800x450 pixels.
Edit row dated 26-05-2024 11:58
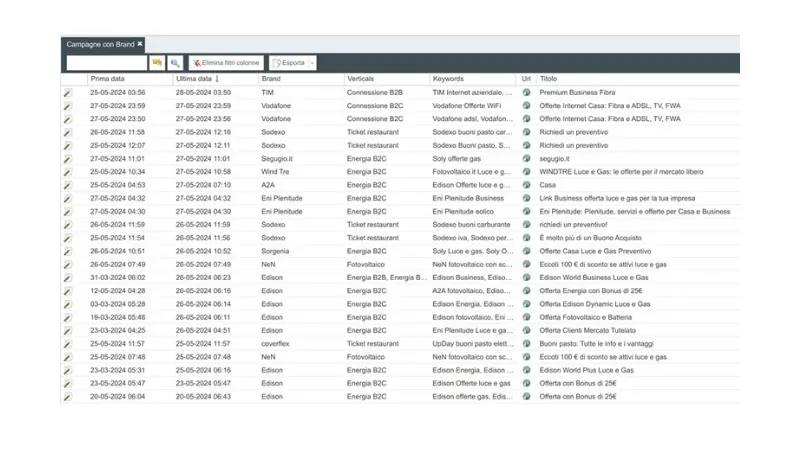[68, 133]
